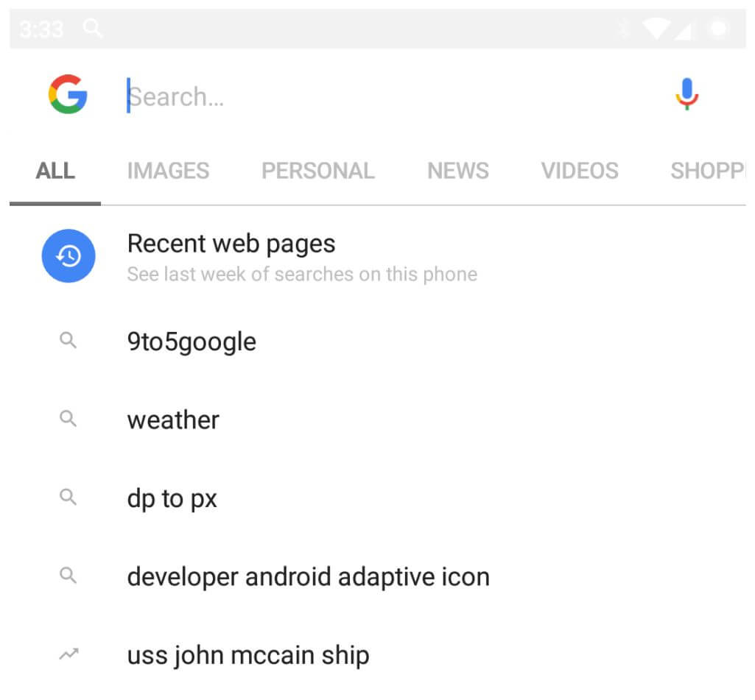Image resolution: width=755 pixels, height=700 pixels.
Task: Open the VIDEOS tab
Action: click(580, 171)
